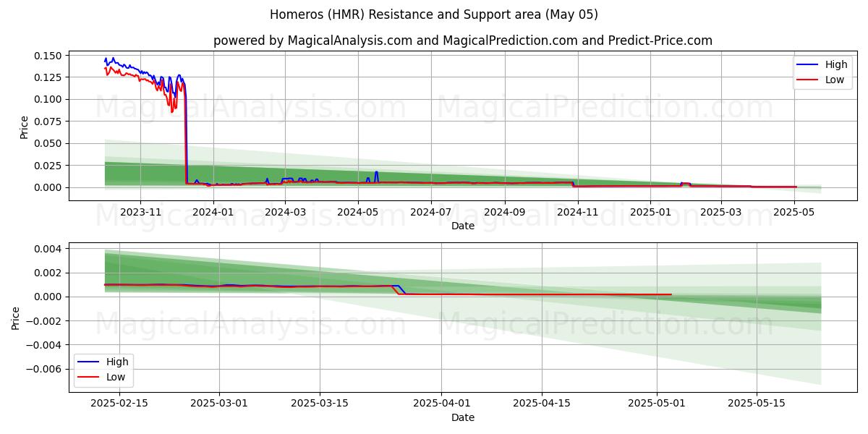Image resolution: width=868 pixels, height=434 pixels.
Task: Click 'High' in the top chart legend
Action: 836,64
